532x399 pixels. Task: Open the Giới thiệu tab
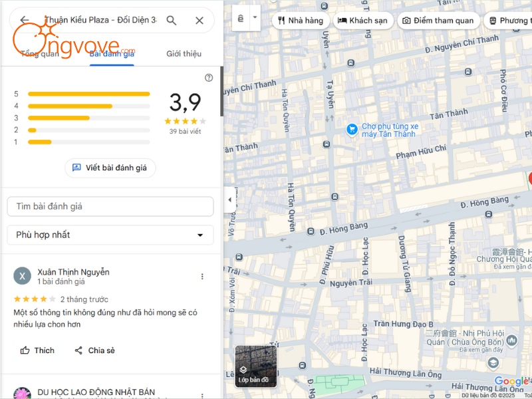[184, 54]
